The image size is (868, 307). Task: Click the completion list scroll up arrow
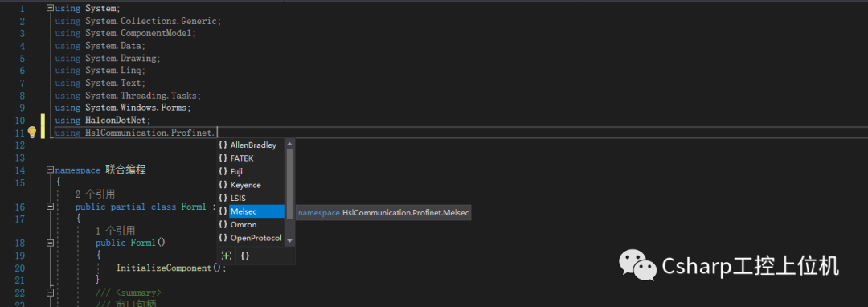289,143
